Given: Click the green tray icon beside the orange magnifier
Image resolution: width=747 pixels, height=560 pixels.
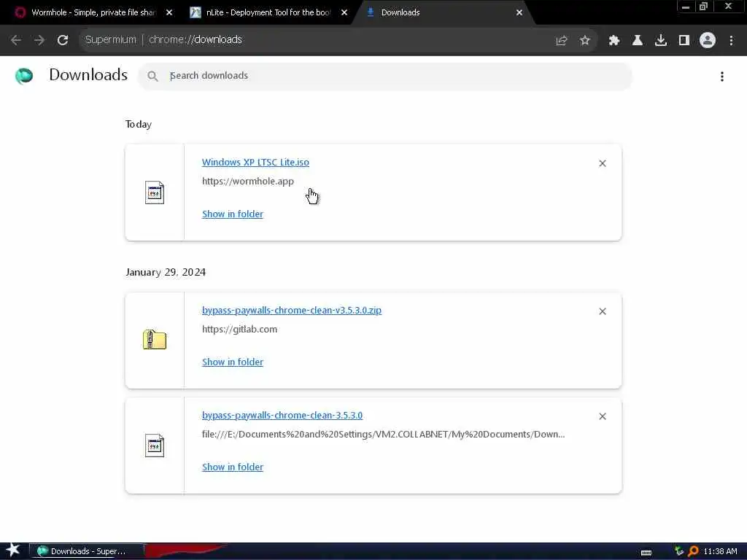Looking at the screenshot, I should 680,551.
